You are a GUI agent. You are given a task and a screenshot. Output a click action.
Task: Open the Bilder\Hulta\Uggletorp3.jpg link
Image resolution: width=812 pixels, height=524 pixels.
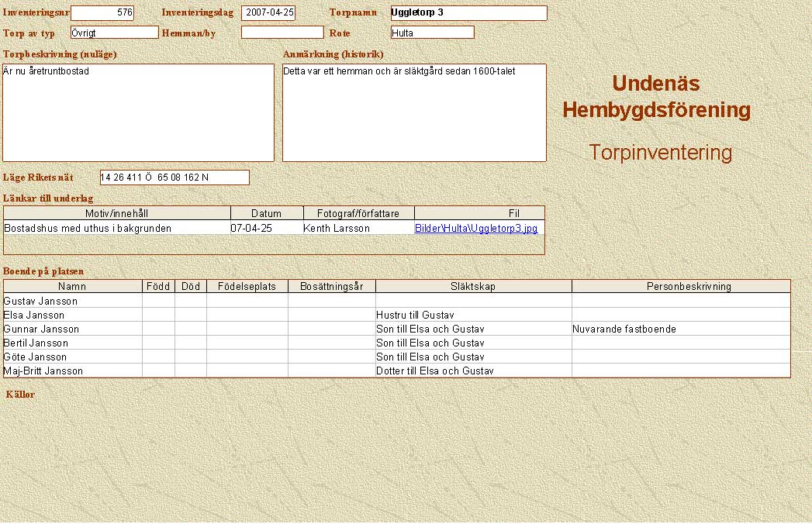click(475, 229)
